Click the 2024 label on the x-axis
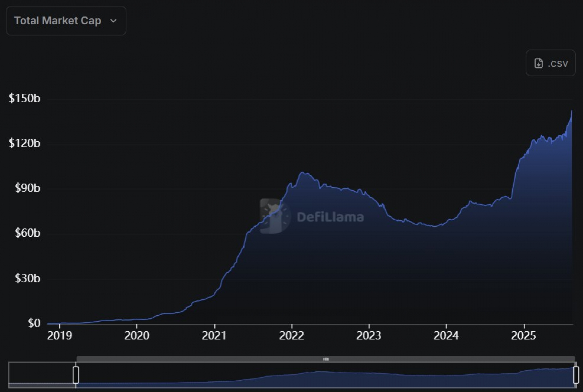 click(x=446, y=336)
